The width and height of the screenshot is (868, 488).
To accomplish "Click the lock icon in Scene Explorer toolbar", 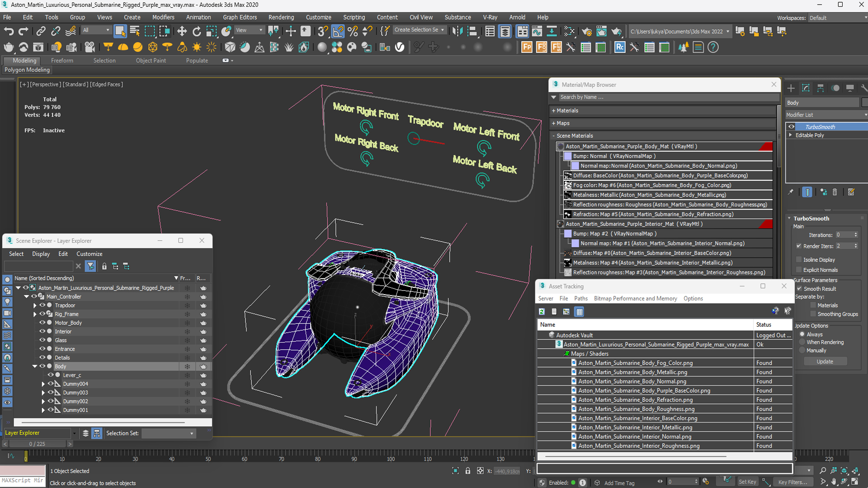I will (104, 266).
